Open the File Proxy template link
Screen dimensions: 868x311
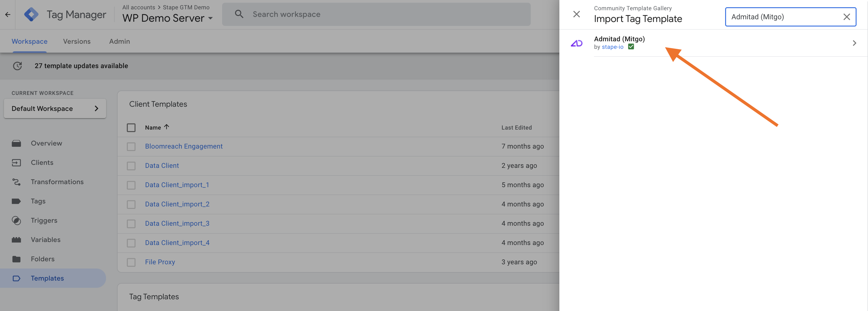point(160,262)
